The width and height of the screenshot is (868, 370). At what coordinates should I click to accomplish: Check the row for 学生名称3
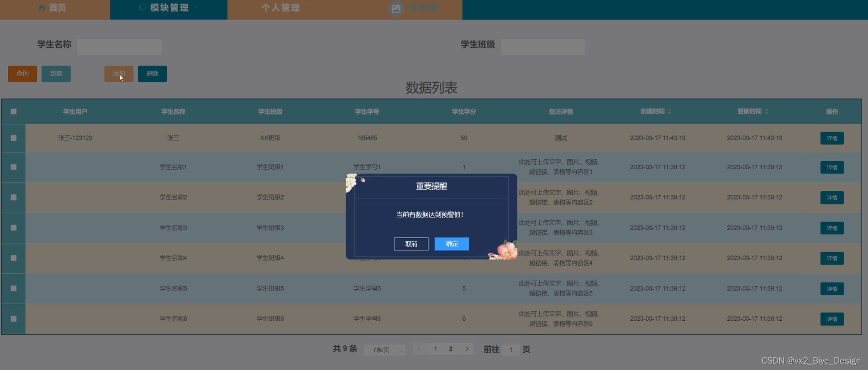(x=14, y=228)
